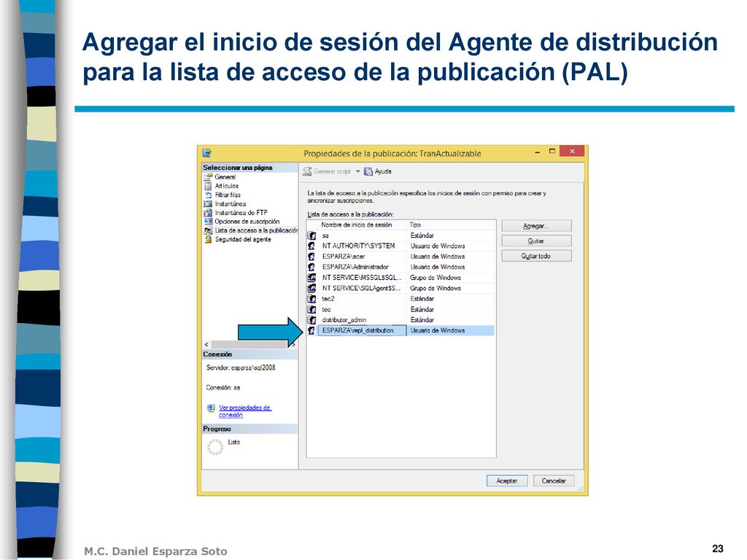Click NT AUTHORITY\SYSTEM user icon
Viewport: 747px width, 560px height.
pos(311,246)
